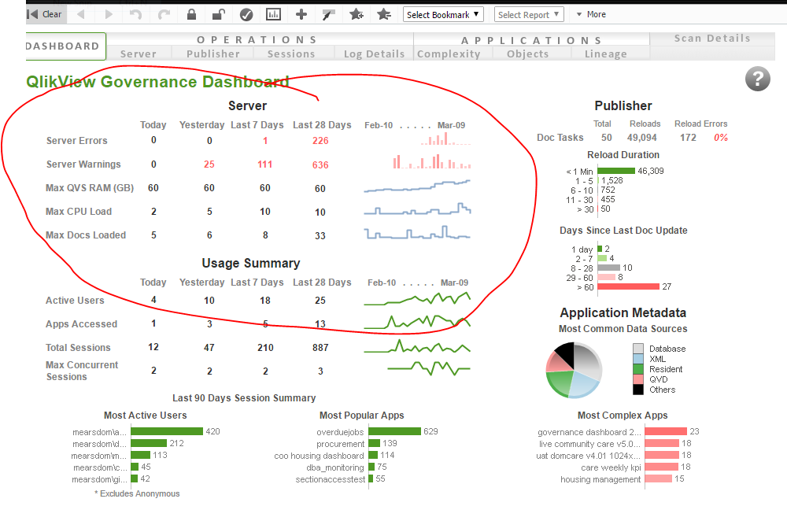Go forward one selection step
Image resolution: width=787 pixels, height=532 pixels.
pos(109,14)
